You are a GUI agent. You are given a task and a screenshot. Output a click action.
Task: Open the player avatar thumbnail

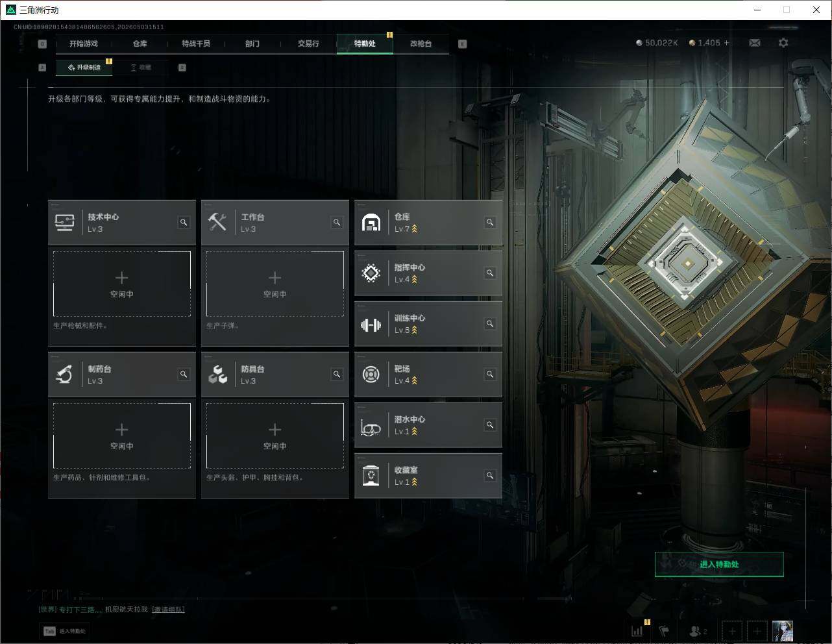click(783, 631)
